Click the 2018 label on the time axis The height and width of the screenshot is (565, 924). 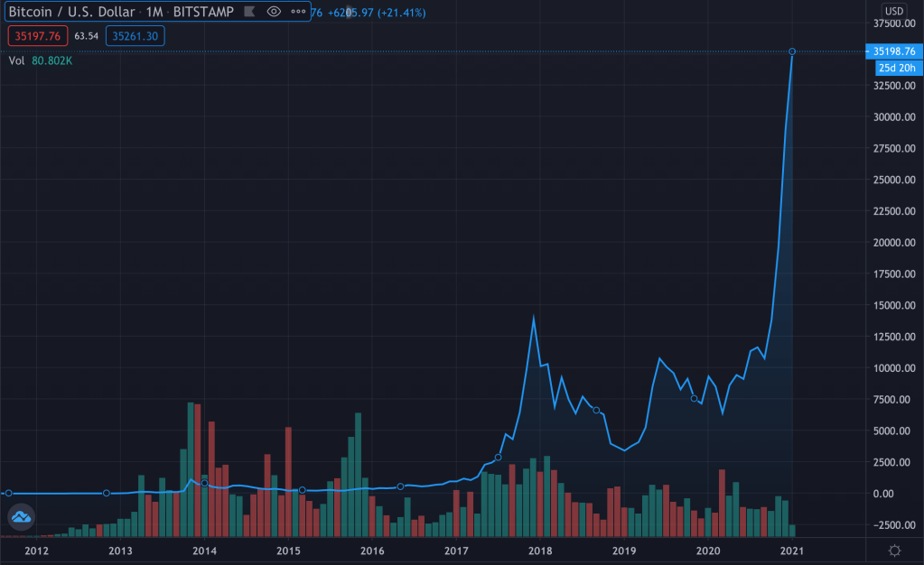tap(540, 551)
